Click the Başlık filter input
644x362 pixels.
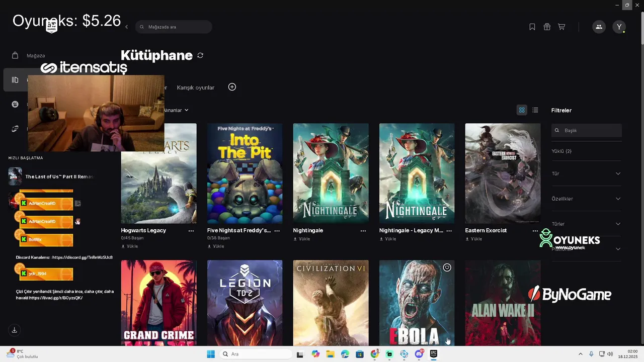pyautogui.click(x=587, y=130)
